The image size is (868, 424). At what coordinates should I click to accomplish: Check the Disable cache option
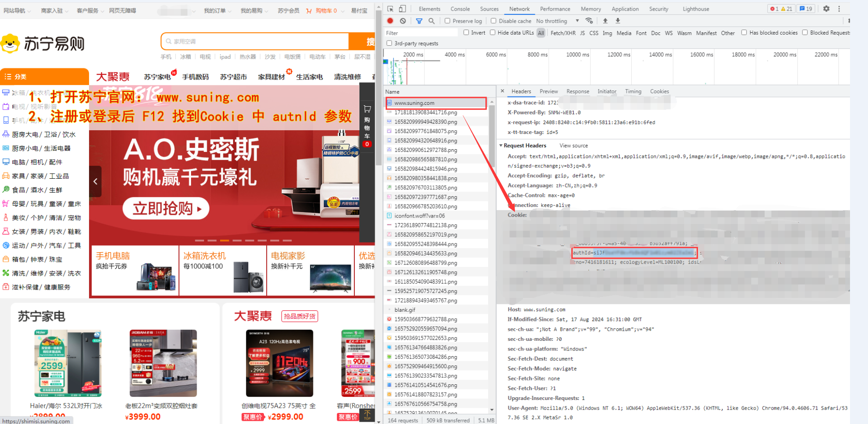pos(494,21)
